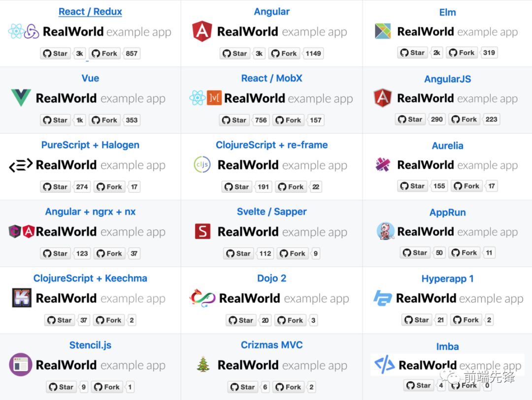The height and width of the screenshot is (400, 532).
Task: Star the Angular repo
Action: (x=235, y=54)
